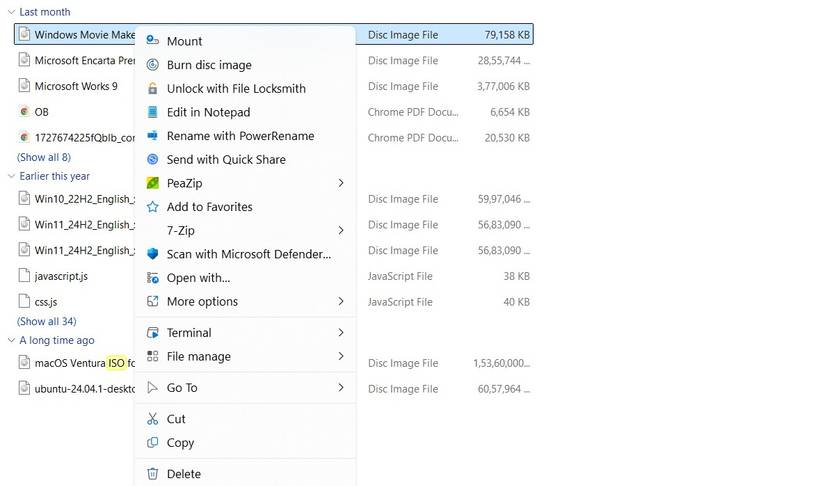Click the Add to Favorites star icon
The height and width of the screenshot is (486, 825).
point(153,207)
